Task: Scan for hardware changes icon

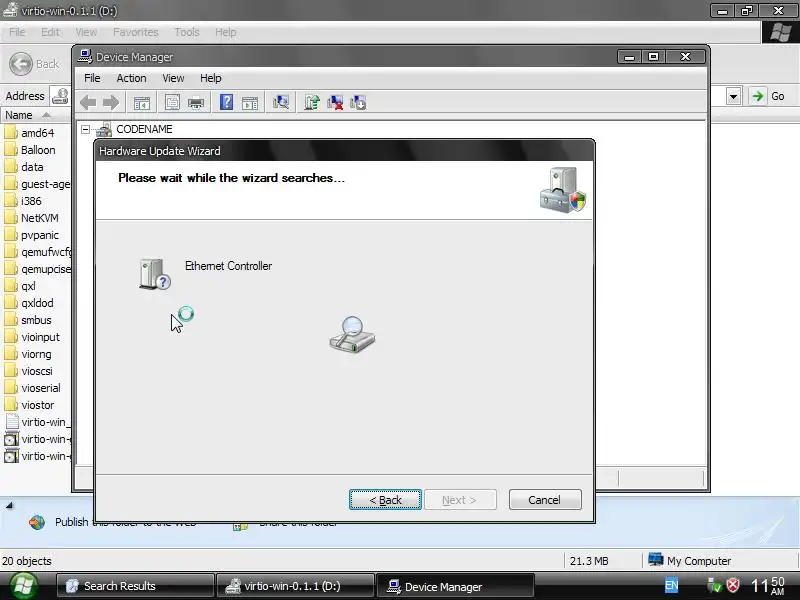Action: [281, 103]
